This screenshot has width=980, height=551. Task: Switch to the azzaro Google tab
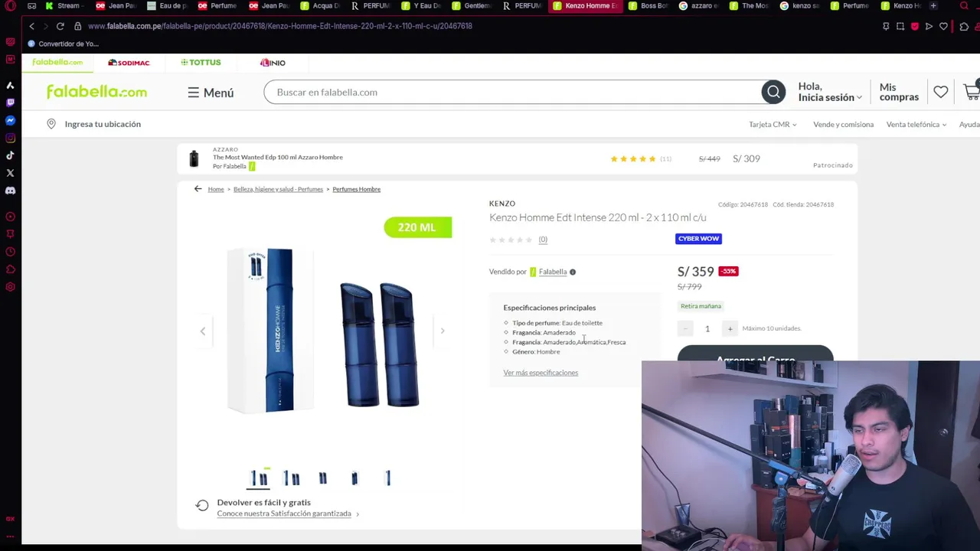click(698, 6)
